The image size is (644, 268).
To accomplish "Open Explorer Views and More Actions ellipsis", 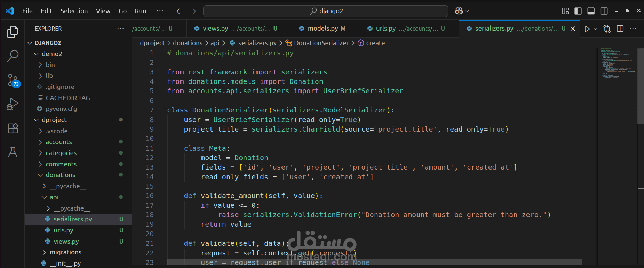I will 121,29.
